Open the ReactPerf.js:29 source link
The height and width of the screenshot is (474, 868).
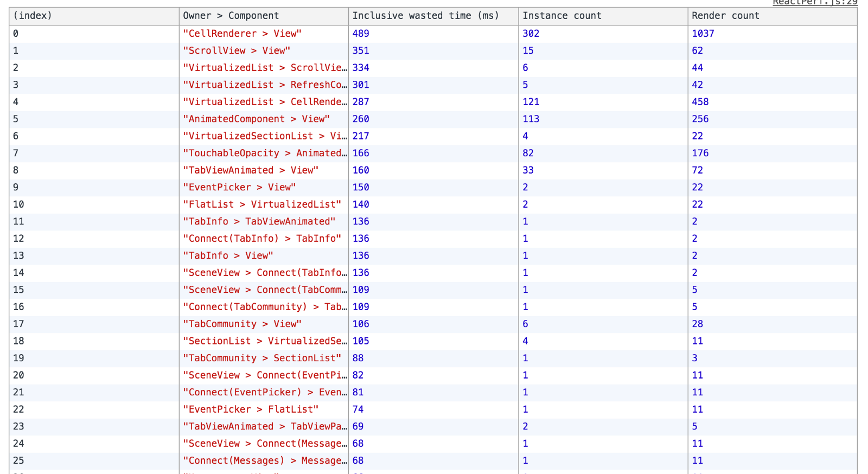point(814,3)
